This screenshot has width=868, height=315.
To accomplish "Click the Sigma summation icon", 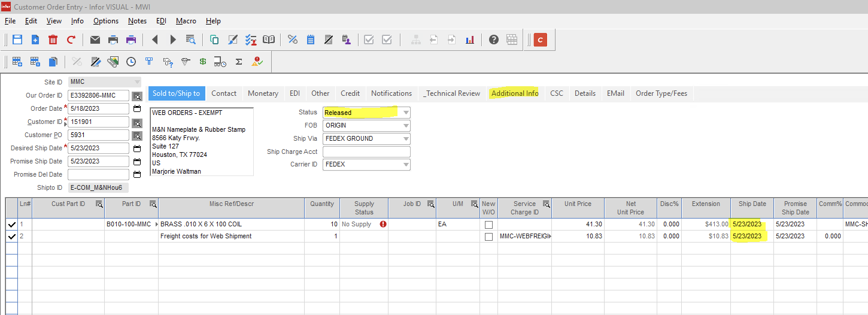I will [x=239, y=61].
